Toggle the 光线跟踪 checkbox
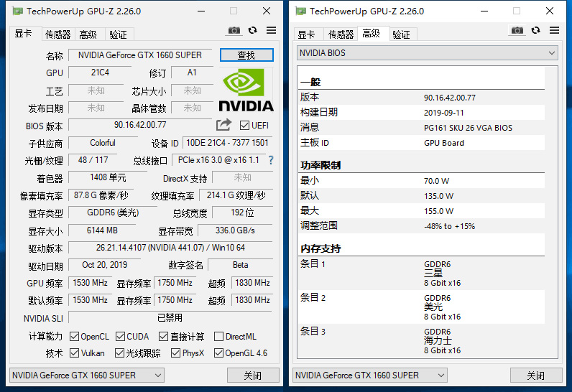The height and width of the screenshot is (392, 572). pos(119,353)
